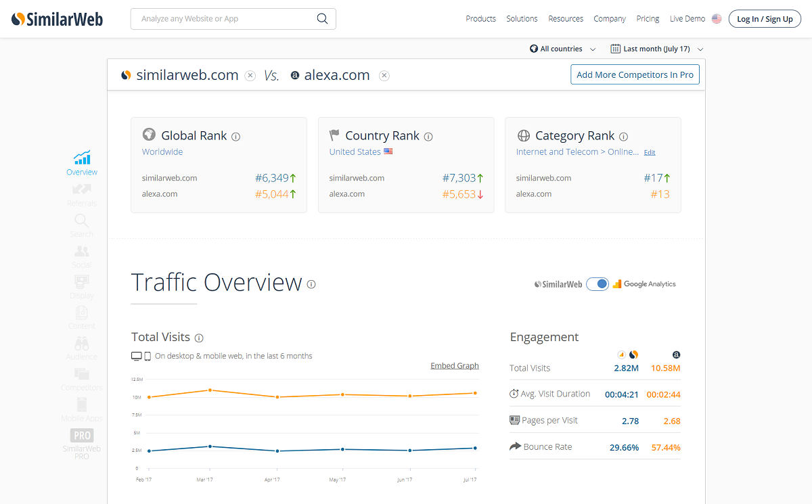Open the Social section in the sidebar

pos(82,256)
